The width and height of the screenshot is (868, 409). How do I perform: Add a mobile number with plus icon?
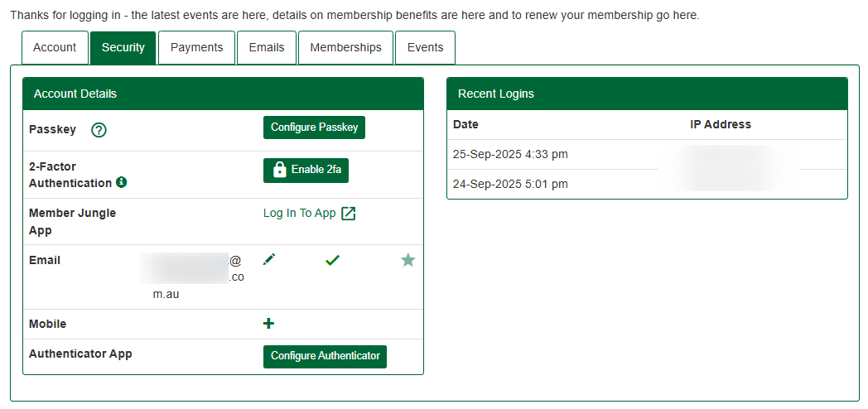268,324
